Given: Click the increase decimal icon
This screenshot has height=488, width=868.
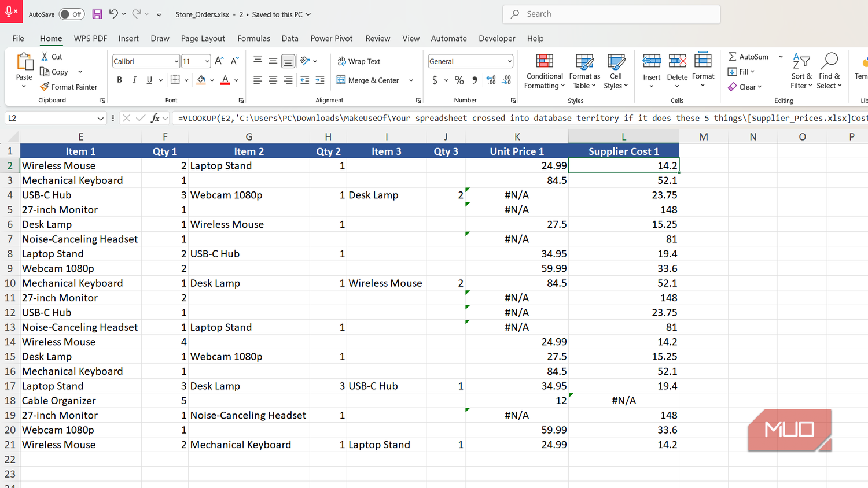Looking at the screenshot, I should (x=491, y=80).
